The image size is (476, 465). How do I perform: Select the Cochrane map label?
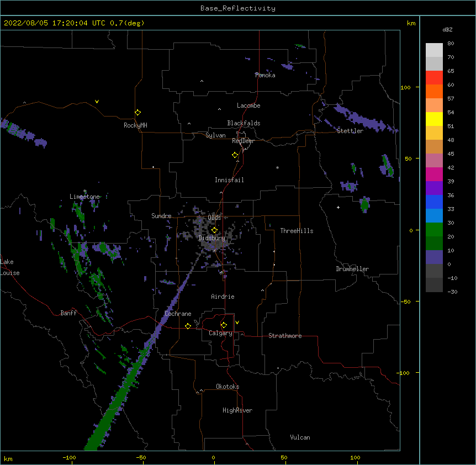tap(178, 314)
